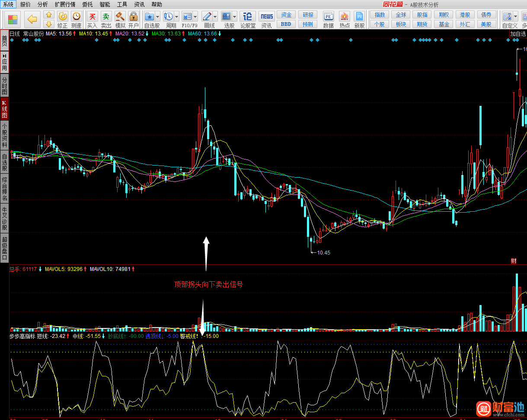Screen dimensions: 527x420
Task: Click the 开户 padlock icon
Action: point(134,17)
